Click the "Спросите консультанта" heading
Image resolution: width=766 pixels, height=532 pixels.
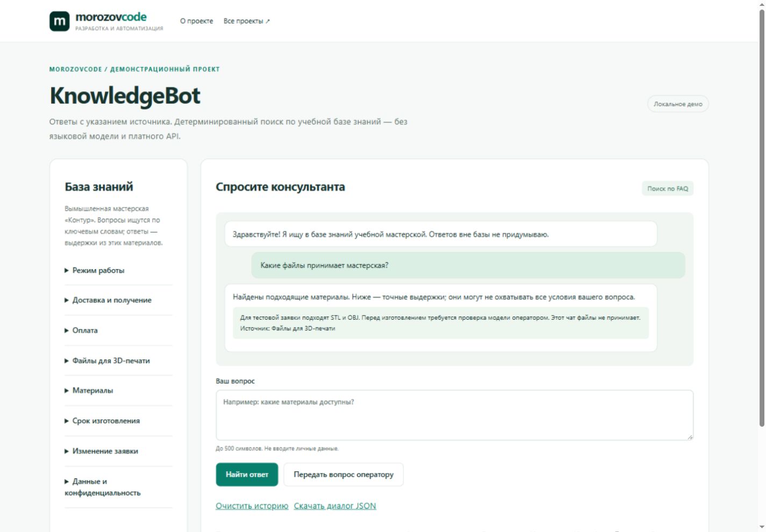(x=281, y=187)
